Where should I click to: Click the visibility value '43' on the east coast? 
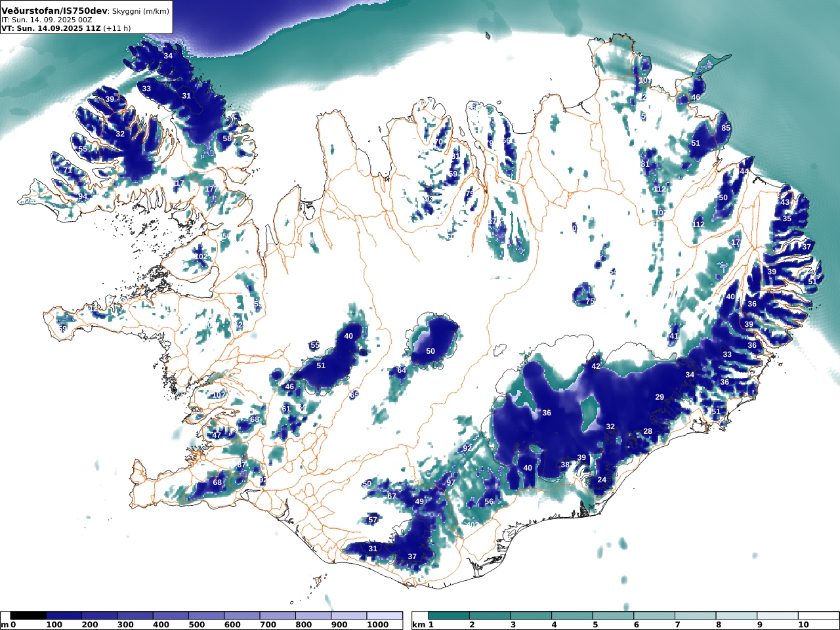click(x=786, y=202)
